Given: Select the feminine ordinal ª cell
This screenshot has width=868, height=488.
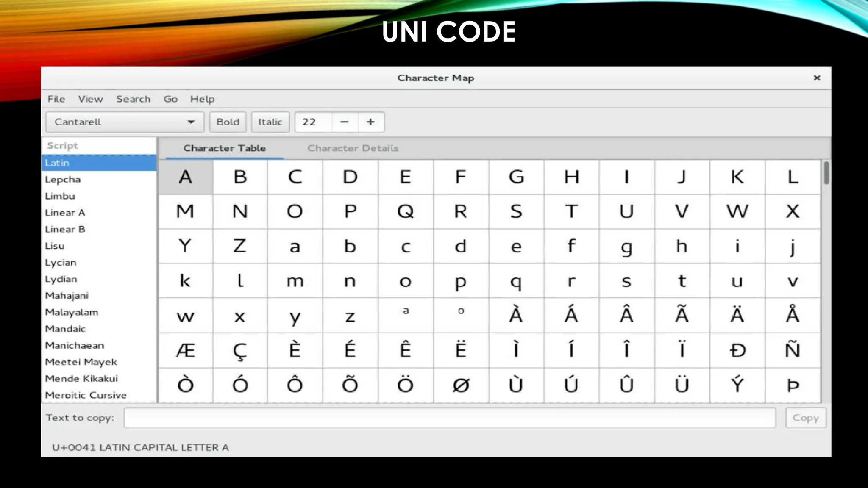Looking at the screenshot, I should pos(406,316).
